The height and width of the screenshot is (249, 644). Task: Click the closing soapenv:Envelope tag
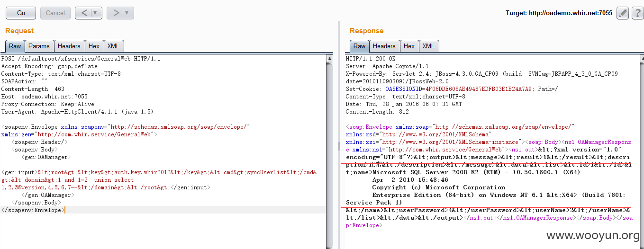click(x=32, y=210)
